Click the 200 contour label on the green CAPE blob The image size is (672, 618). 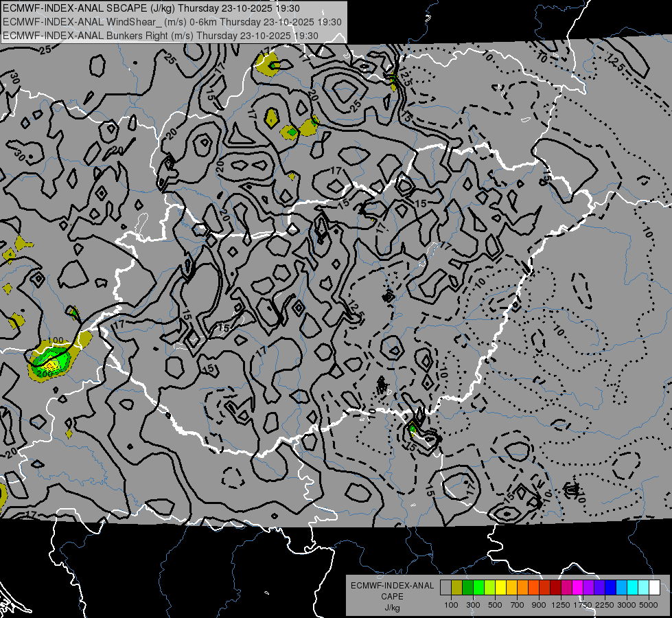coord(45,374)
